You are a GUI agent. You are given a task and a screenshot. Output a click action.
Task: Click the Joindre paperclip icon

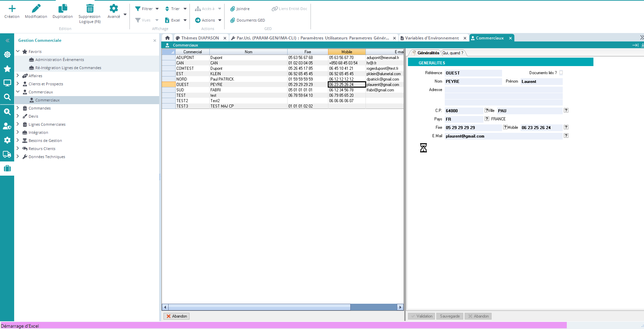(232, 9)
